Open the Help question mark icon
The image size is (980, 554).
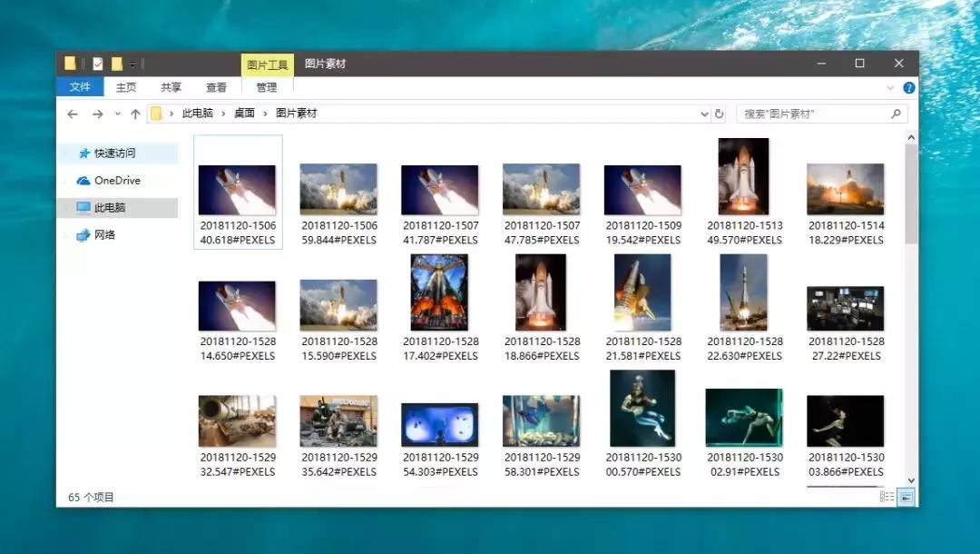pyautogui.click(x=908, y=88)
